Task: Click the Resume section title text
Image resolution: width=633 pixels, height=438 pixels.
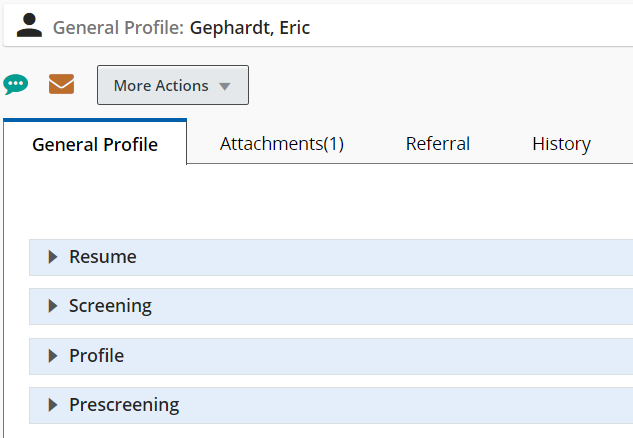Action: point(103,257)
